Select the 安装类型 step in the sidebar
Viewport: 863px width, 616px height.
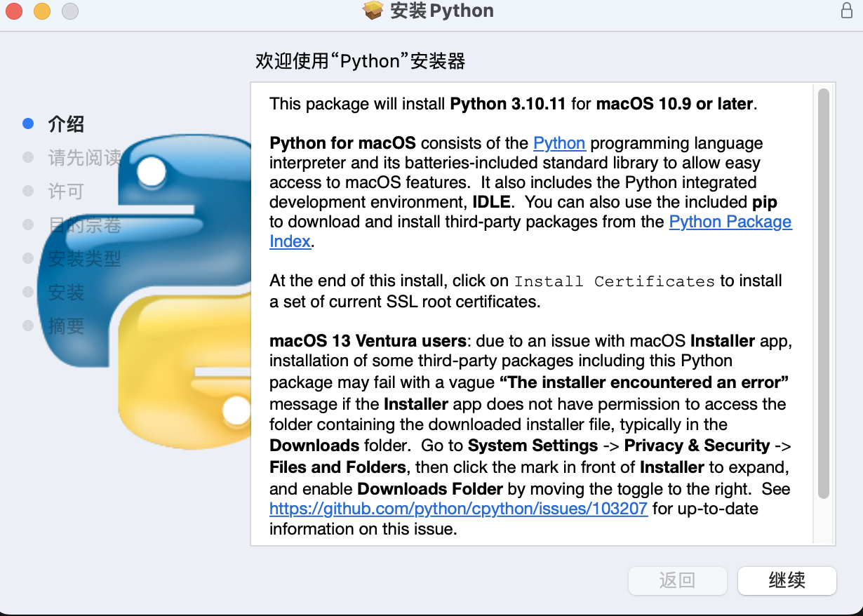tap(84, 258)
